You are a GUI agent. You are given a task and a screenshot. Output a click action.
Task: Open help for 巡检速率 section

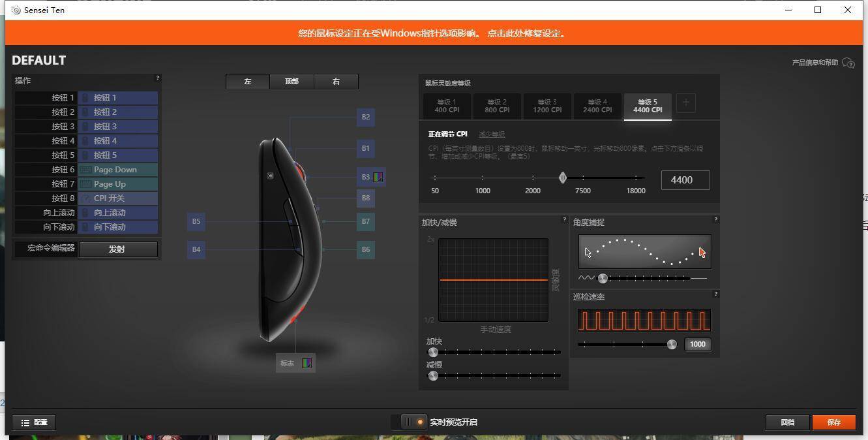[716, 294]
